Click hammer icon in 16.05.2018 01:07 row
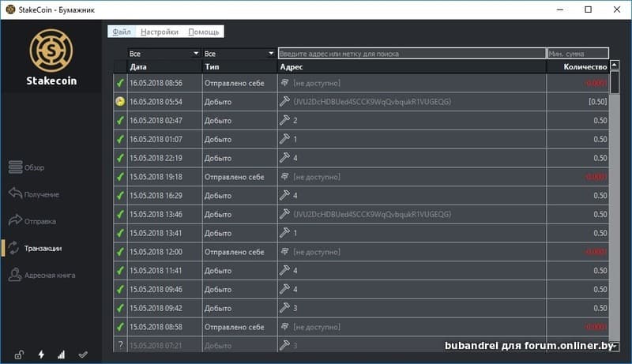The height and width of the screenshot is (364, 632). 284,139
